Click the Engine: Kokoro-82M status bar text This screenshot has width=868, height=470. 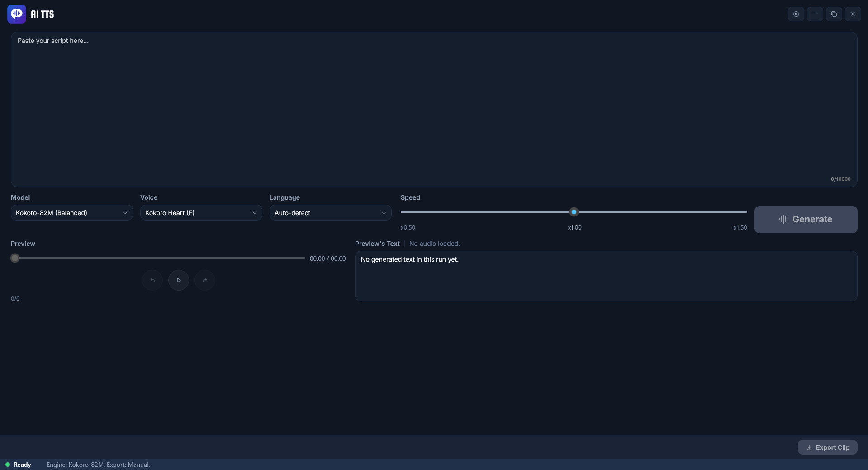click(98, 465)
